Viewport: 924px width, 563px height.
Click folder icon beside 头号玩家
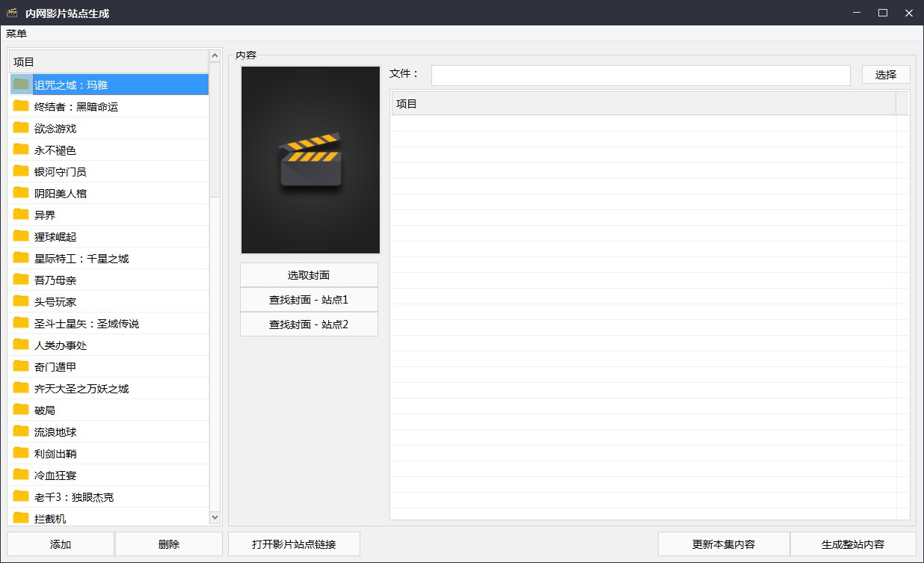click(21, 301)
